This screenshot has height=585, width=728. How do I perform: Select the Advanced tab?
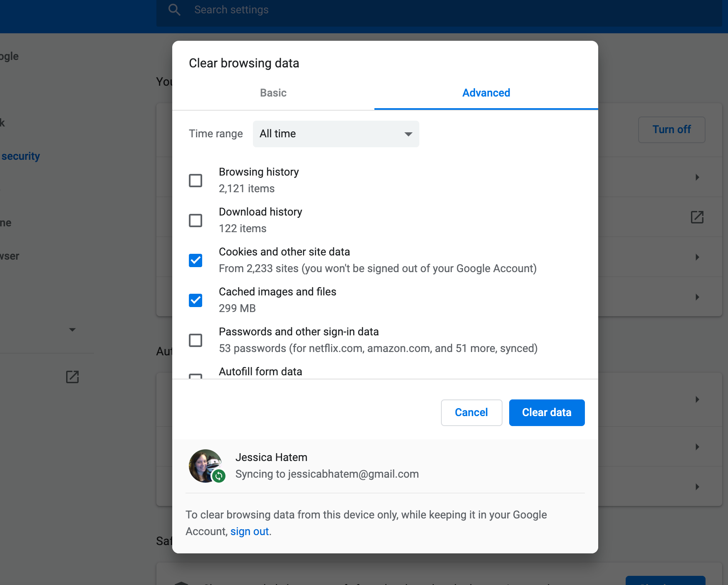[486, 93]
